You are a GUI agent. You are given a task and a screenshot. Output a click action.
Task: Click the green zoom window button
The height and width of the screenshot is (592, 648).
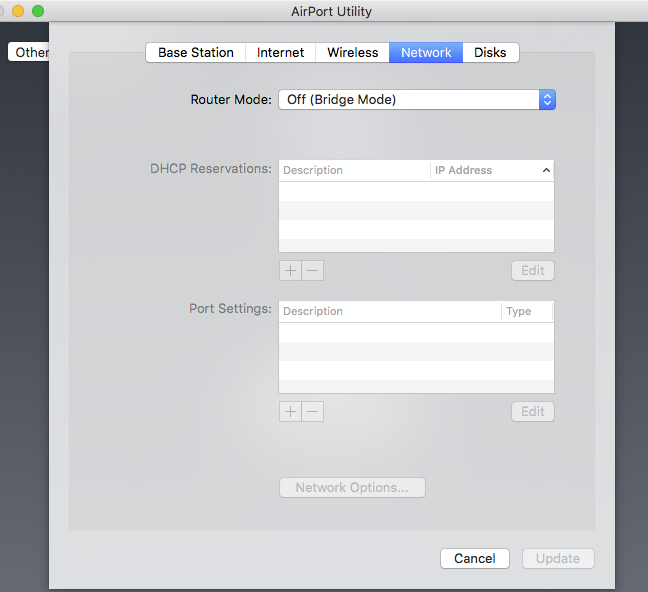coord(38,11)
